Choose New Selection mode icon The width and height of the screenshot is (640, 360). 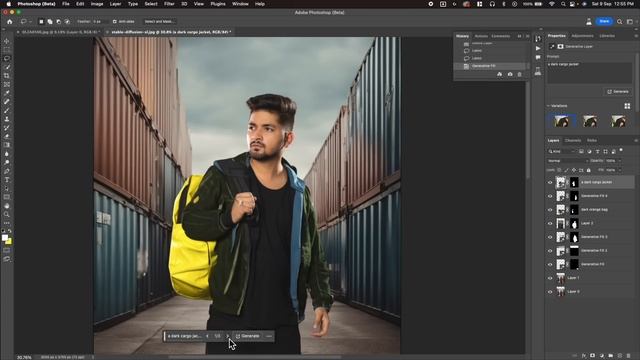[x=41, y=21]
